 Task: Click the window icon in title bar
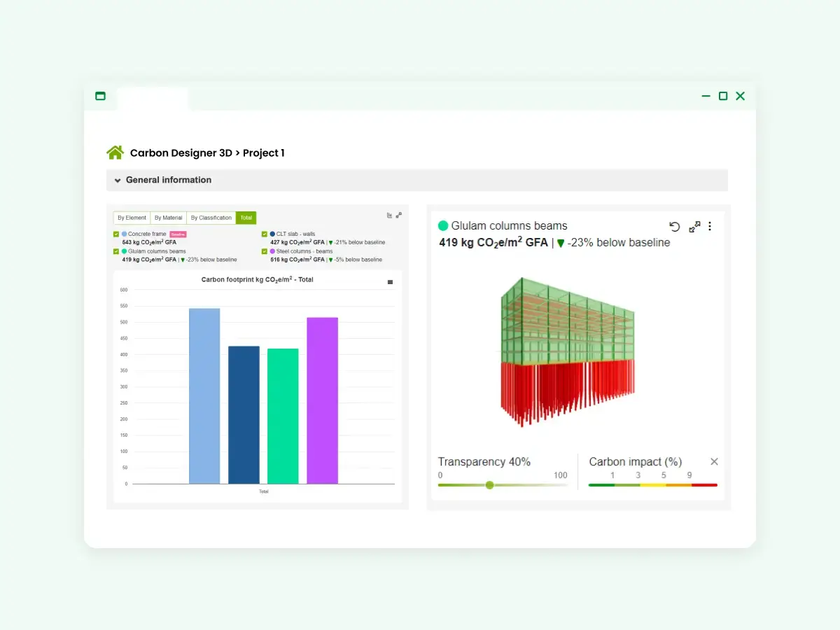(x=100, y=96)
